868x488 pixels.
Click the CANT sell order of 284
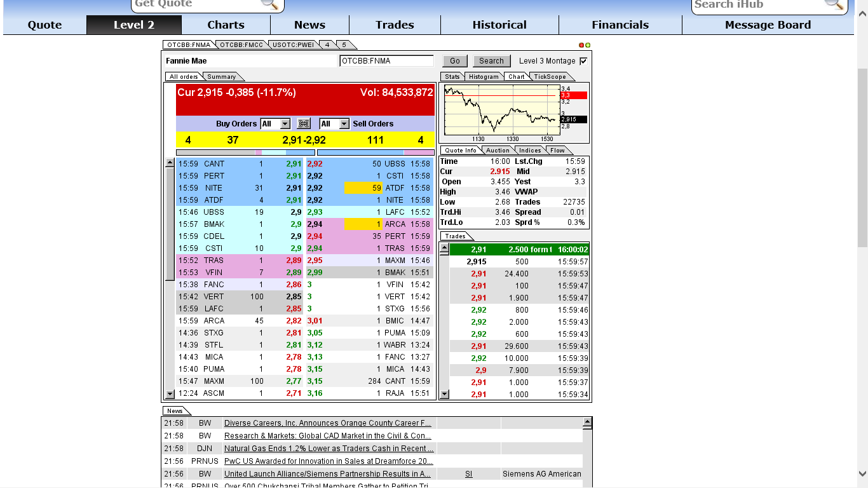[370, 381]
